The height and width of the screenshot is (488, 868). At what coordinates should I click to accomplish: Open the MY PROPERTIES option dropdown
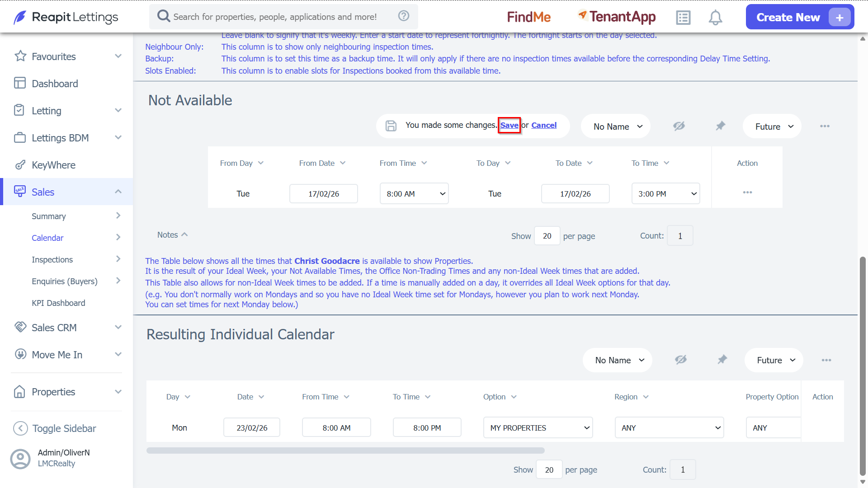[538, 427]
